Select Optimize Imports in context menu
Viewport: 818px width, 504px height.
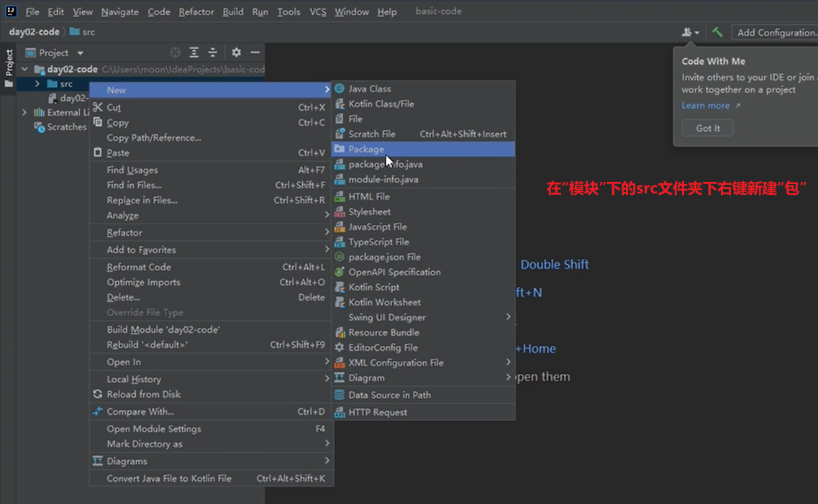[212, 282]
